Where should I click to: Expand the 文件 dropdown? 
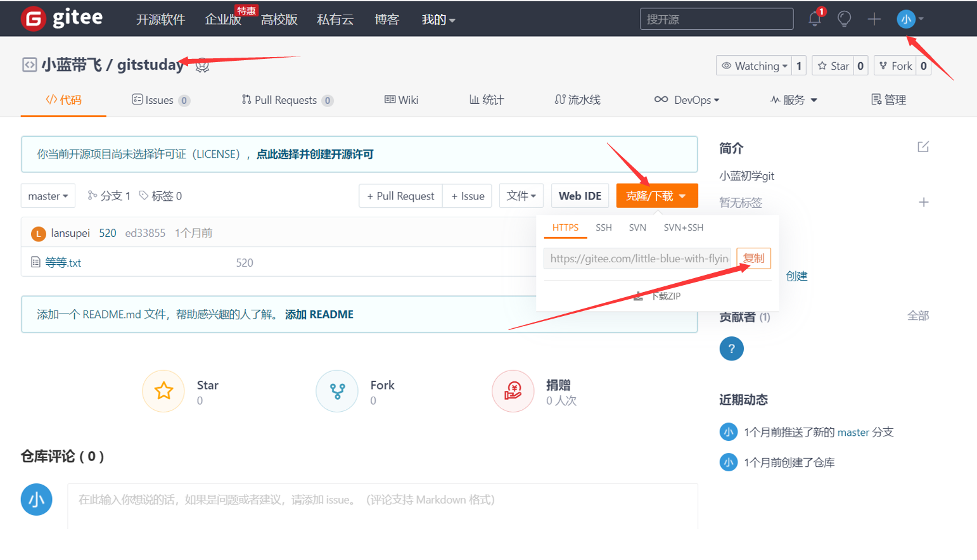coord(521,196)
